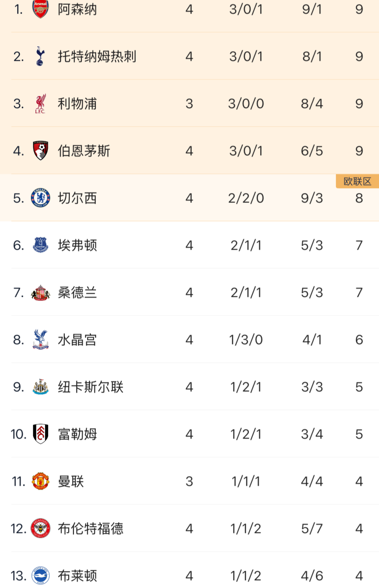Click the Newcastle United crest

40,387
